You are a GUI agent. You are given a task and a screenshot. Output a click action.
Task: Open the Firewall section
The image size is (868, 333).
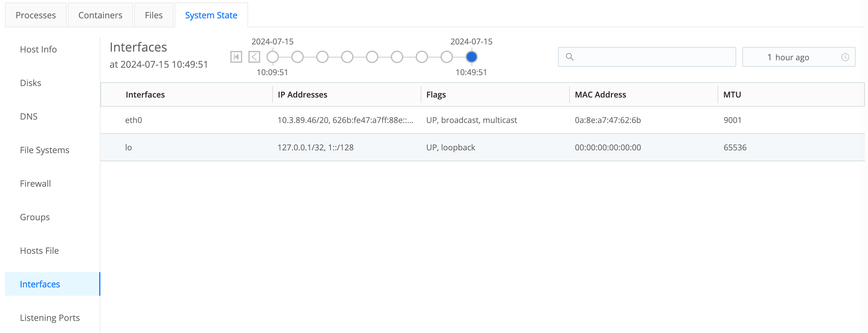[x=35, y=183]
